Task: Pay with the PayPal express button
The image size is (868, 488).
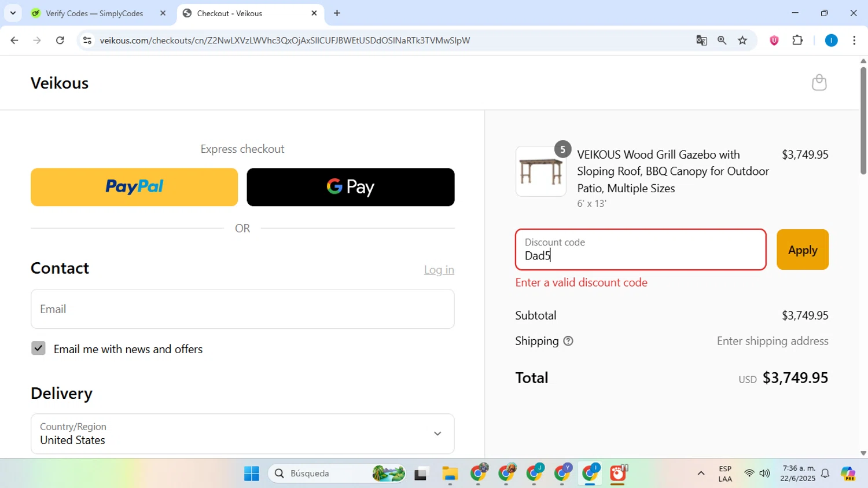Action: tap(134, 187)
